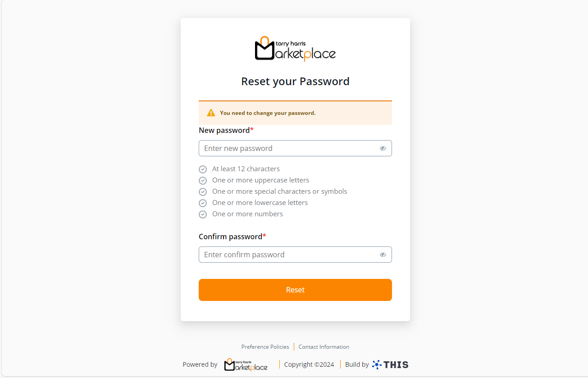Open the Preference Policies link
The image size is (588, 378).
tap(265, 347)
